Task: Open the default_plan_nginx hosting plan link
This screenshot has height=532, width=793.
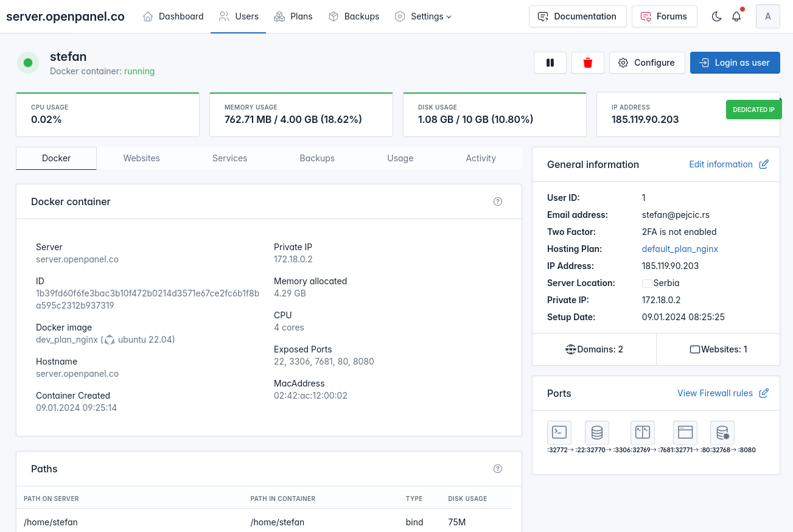Action: [680, 249]
